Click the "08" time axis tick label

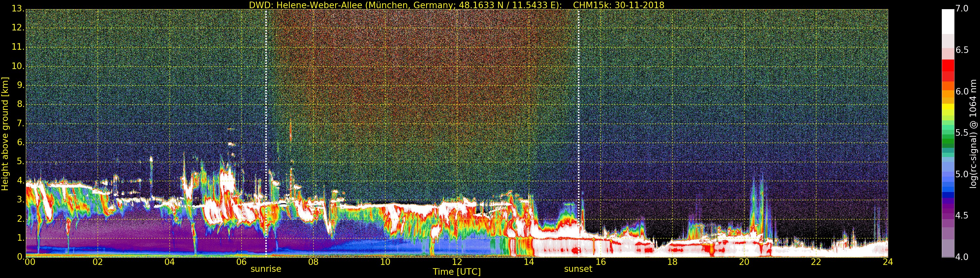(313, 262)
